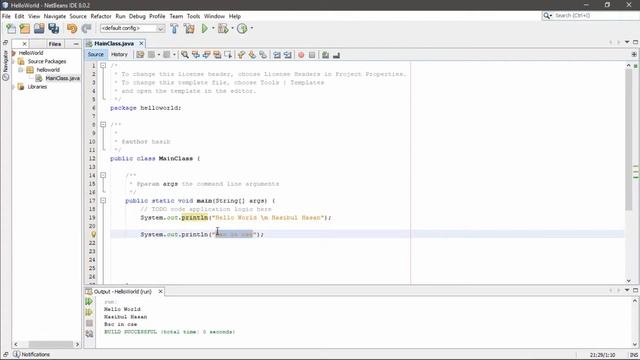640x360 pixels.
Task: Run the project with green play icon
Action: 204,28
